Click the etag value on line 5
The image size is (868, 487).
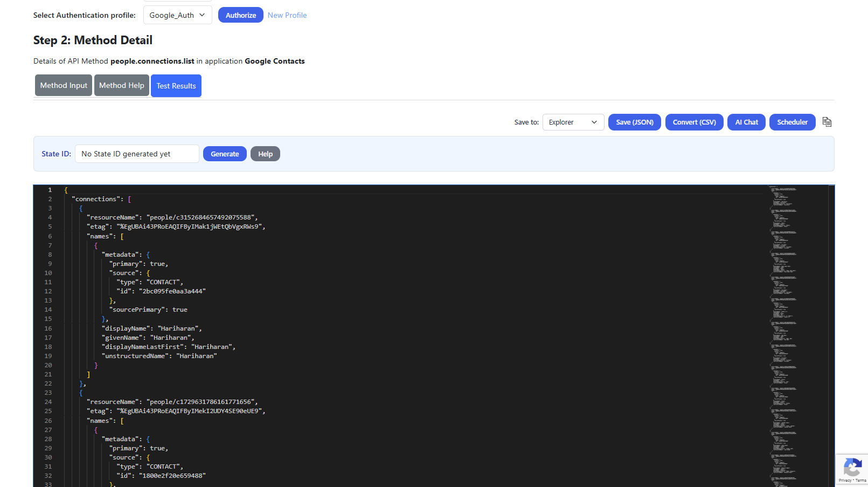(189, 227)
